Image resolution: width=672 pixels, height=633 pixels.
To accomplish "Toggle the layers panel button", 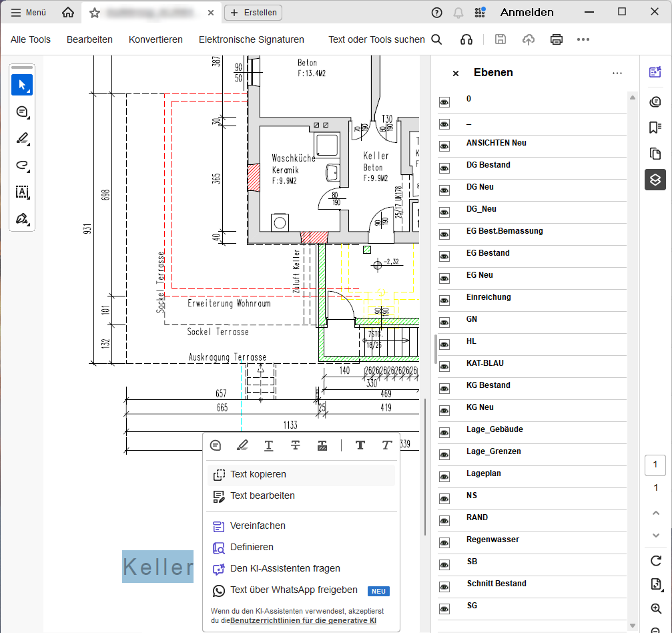I will pyautogui.click(x=655, y=180).
